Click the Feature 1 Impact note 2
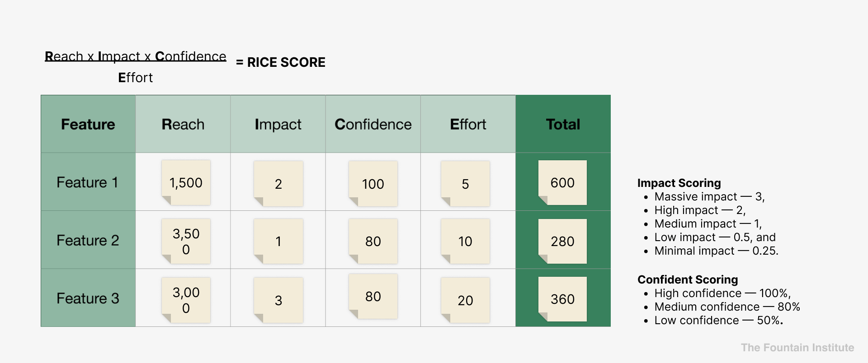This screenshot has width=868, height=363. point(278,184)
